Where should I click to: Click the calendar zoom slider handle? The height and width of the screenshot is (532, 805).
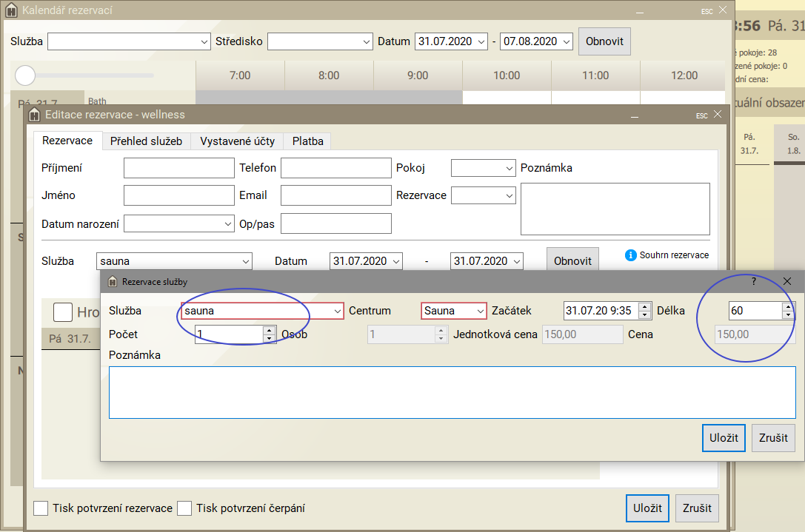(25, 75)
